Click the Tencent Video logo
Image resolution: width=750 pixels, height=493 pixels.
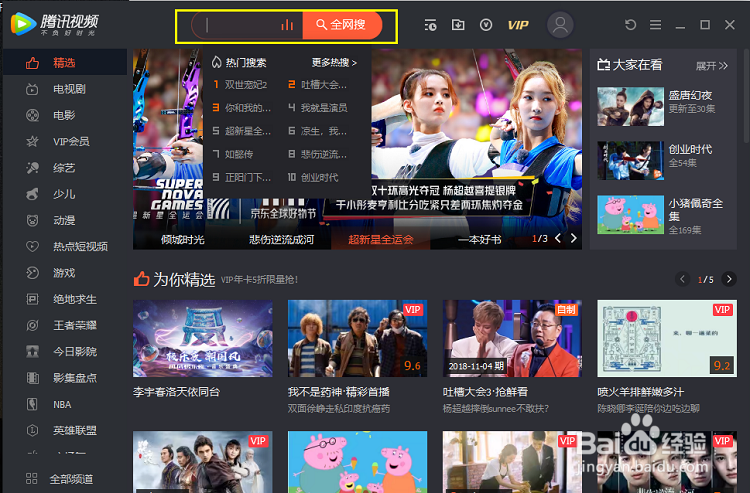(x=55, y=24)
